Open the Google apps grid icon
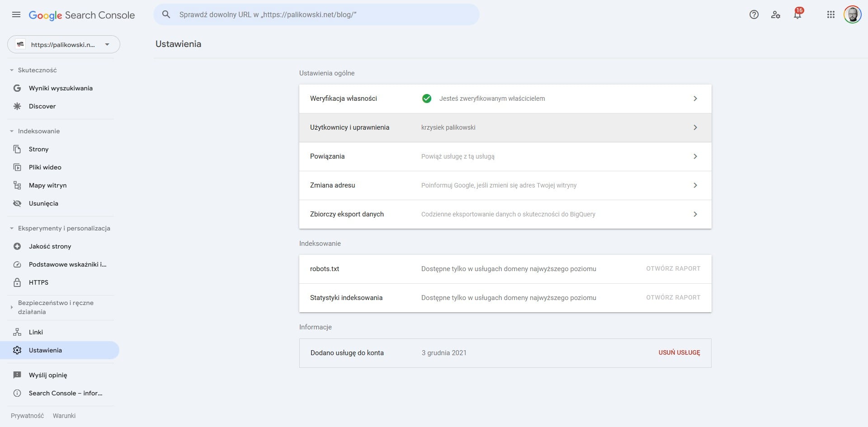868x427 pixels. click(830, 14)
